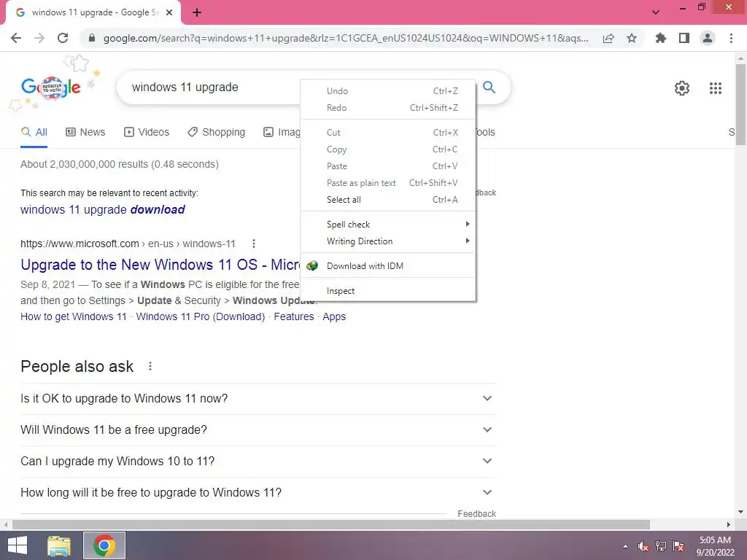The width and height of the screenshot is (747, 560).
Task: Click the muted speaker tray icon
Action: pyautogui.click(x=643, y=546)
